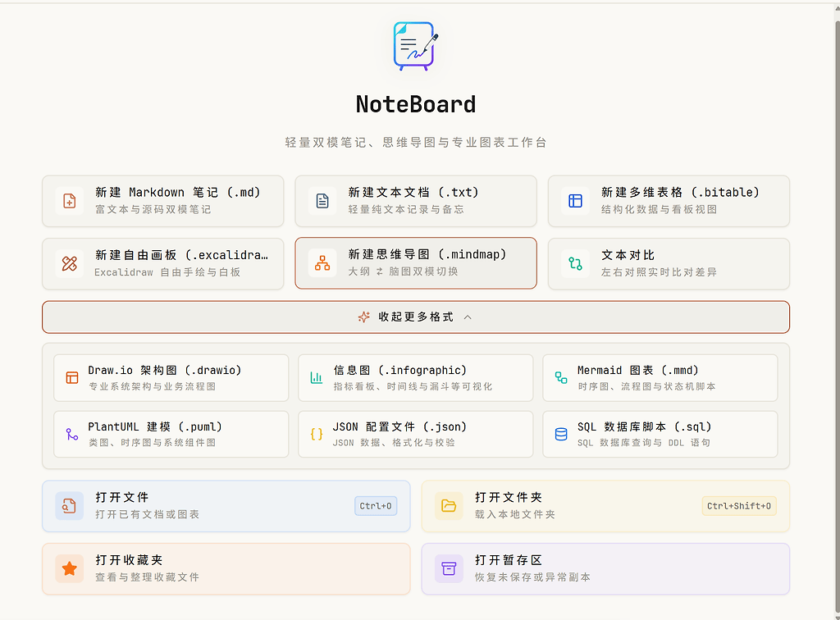Viewport: 840px width, 620px height.
Task: Click the 打开收藏夹 star icon
Action: [69, 568]
